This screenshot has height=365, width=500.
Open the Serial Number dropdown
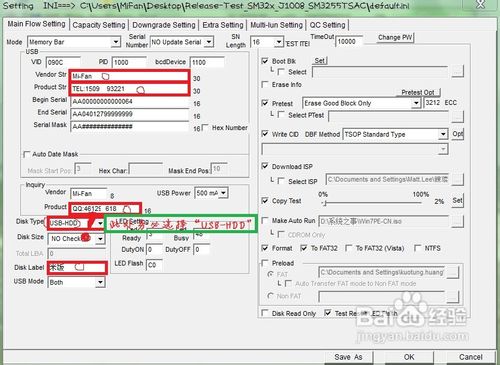[209, 42]
